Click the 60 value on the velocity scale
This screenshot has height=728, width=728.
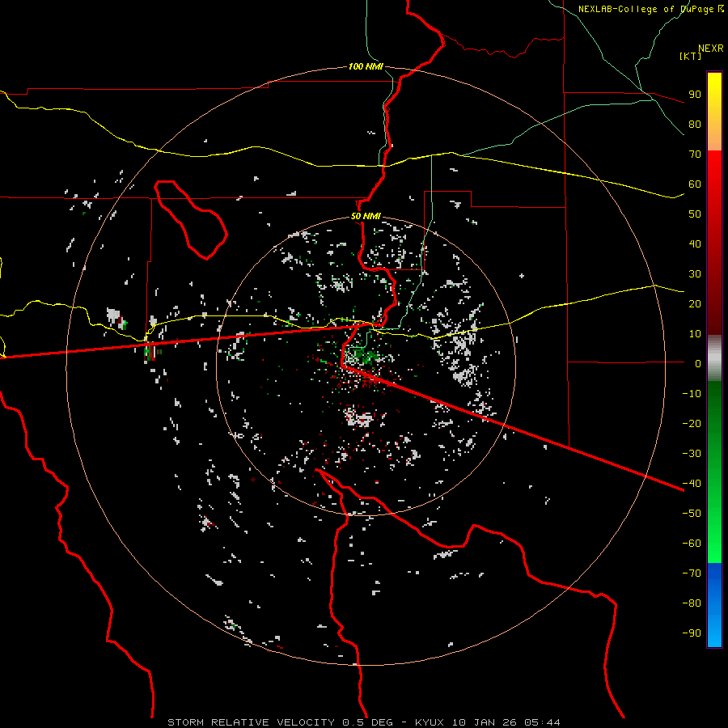(x=695, y=184)
